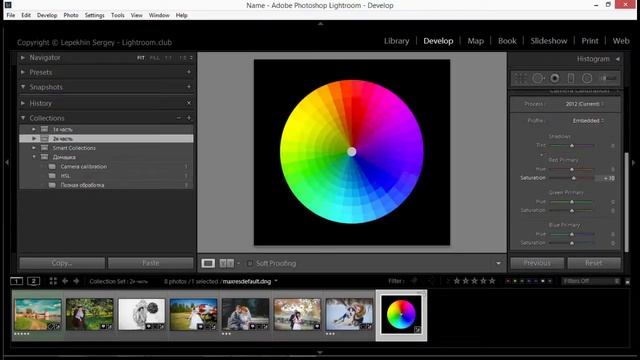Switch to the Print module

pos(590,41)
